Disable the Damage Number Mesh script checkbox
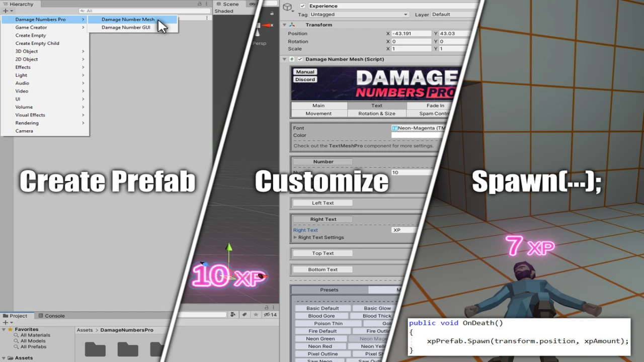The image size is (644, 362). click(x=300, y=59)
